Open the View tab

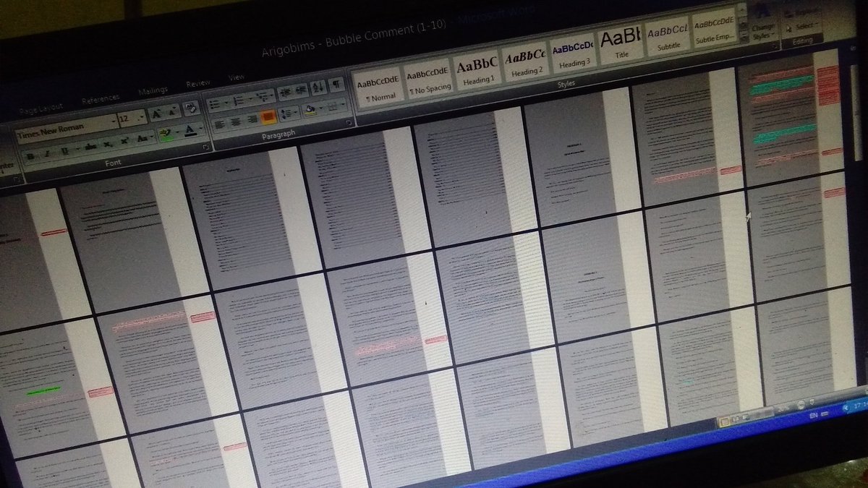point(236,77)
